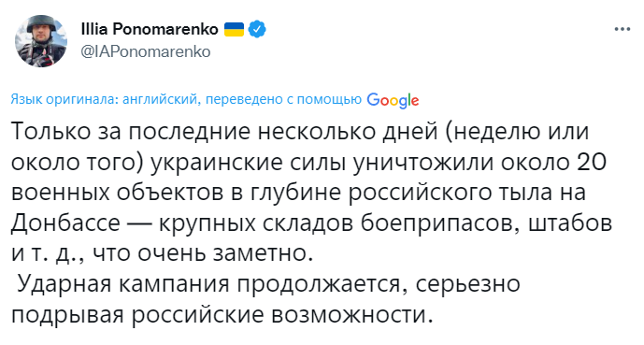The height and width of the screenshot is (345, 644).
Task: Click the word "Донбассе" in tweet
Action: [65, 223]
